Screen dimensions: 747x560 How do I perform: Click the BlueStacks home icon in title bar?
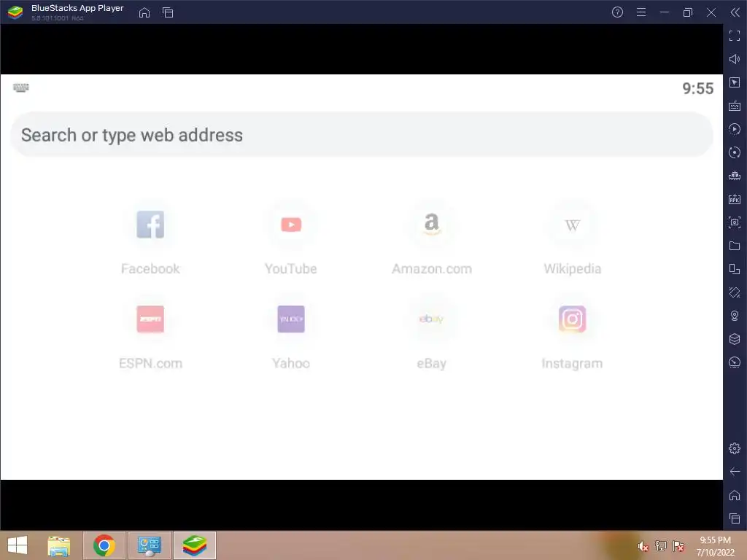tap(144, 13)
